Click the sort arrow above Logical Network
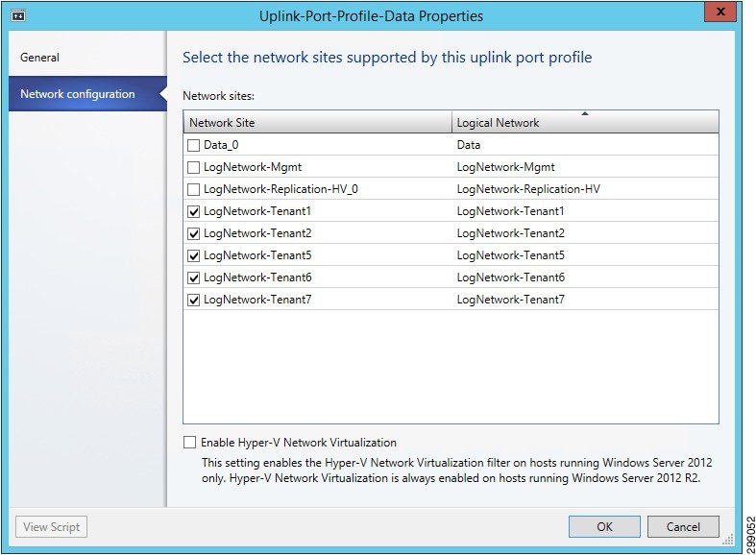Viewport: 756px width, 555px height. coord(585,113)
